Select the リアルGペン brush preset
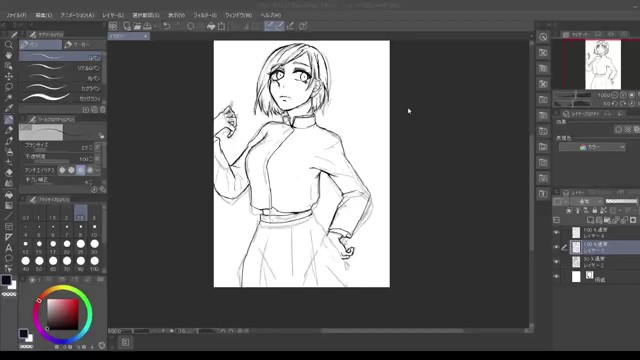 [x=61, y=68]
